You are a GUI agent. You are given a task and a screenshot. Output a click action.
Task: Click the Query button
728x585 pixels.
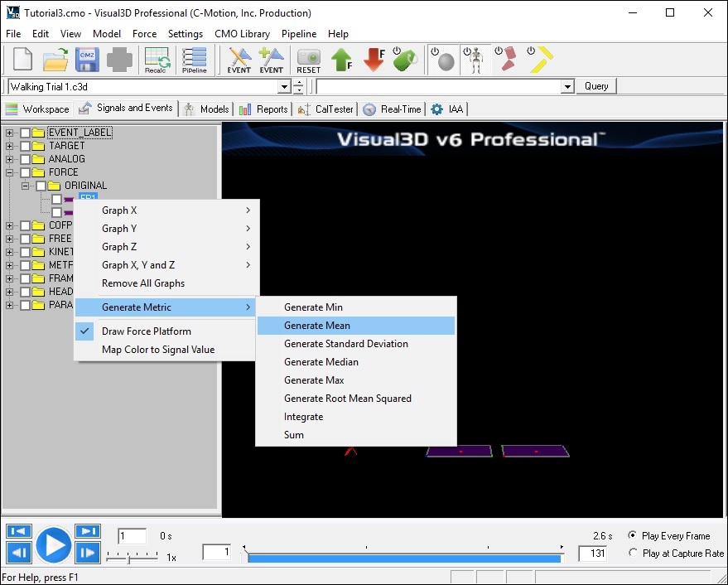click(596, 86)
